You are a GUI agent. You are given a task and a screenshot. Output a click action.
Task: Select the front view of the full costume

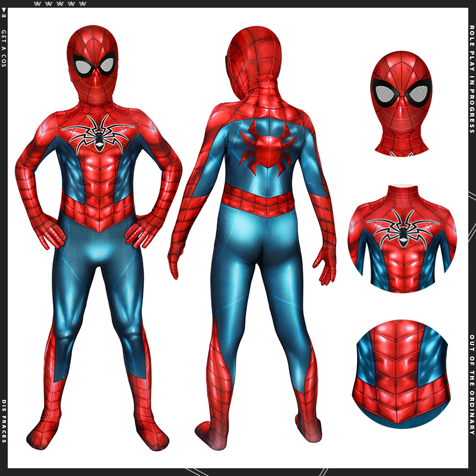point(98,237)
